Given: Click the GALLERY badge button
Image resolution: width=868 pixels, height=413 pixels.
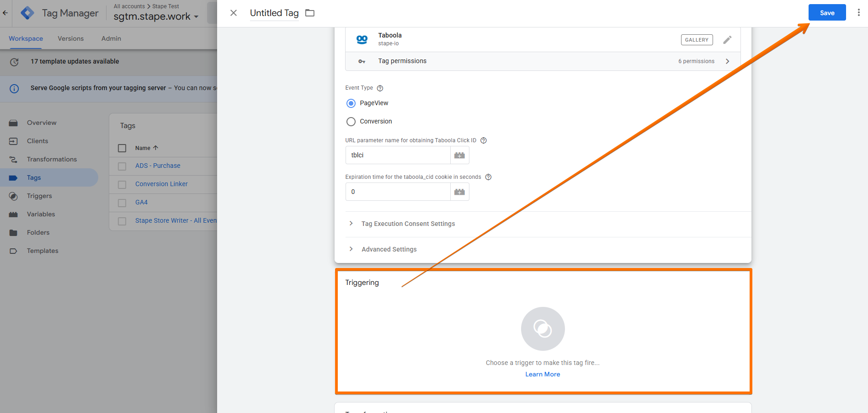Looking at the screenshot, I should click(x=697, y=40).
